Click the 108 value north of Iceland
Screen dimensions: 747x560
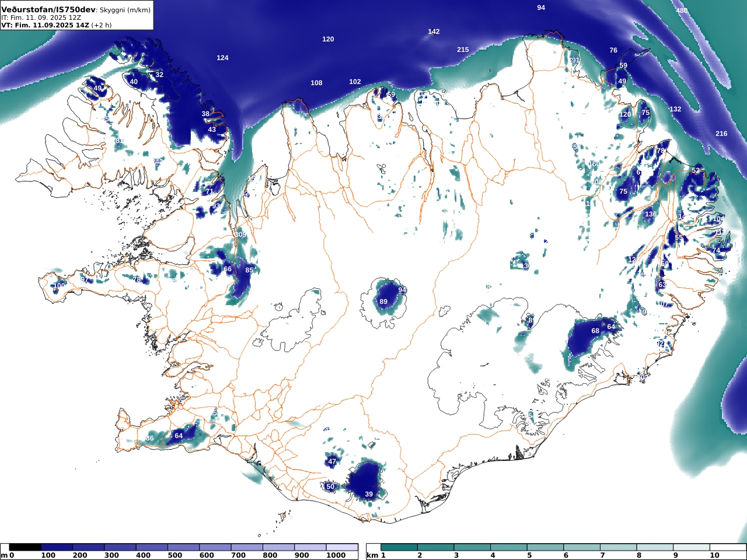(x=316, y=83)
